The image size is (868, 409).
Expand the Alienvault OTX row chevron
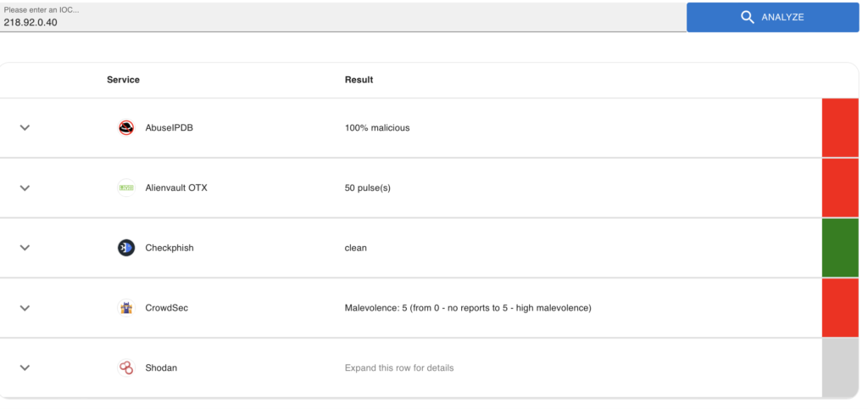coord(25,188)
